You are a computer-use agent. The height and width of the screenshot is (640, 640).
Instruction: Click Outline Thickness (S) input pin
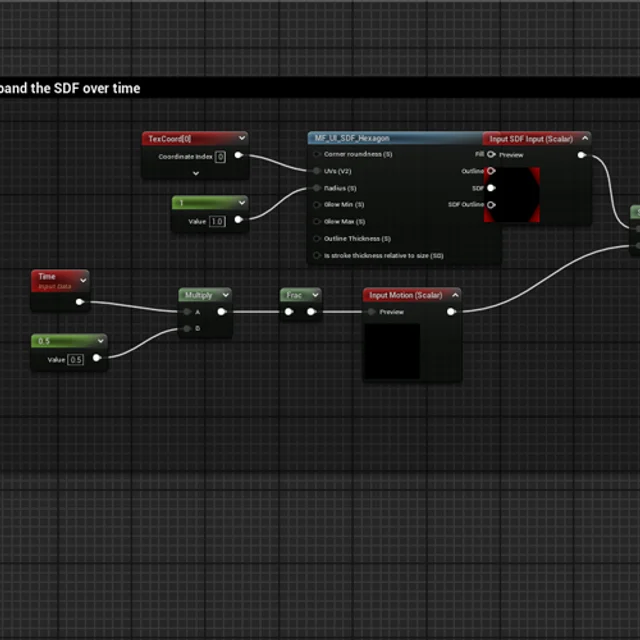pos(316,238)
